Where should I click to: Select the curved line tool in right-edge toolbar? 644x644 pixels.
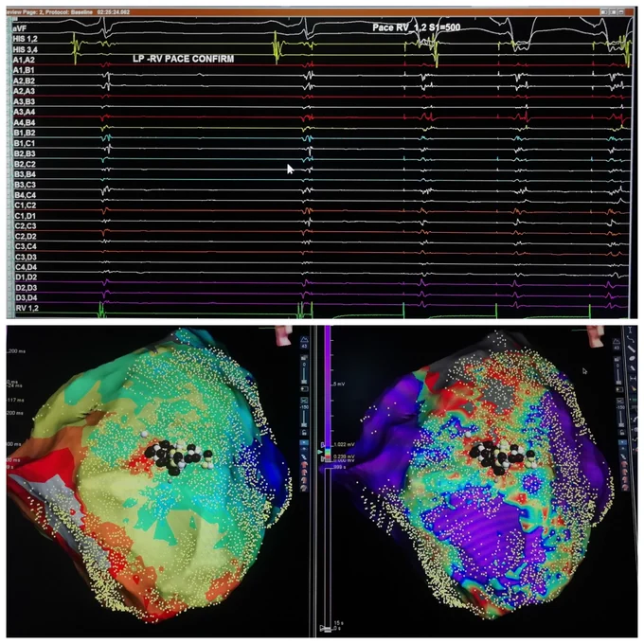631,339
